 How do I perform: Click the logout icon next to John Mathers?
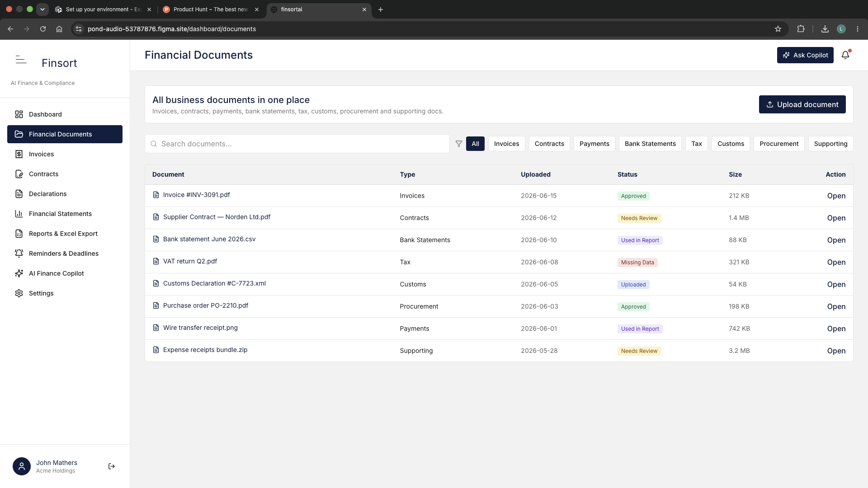(x=112, y=466)
